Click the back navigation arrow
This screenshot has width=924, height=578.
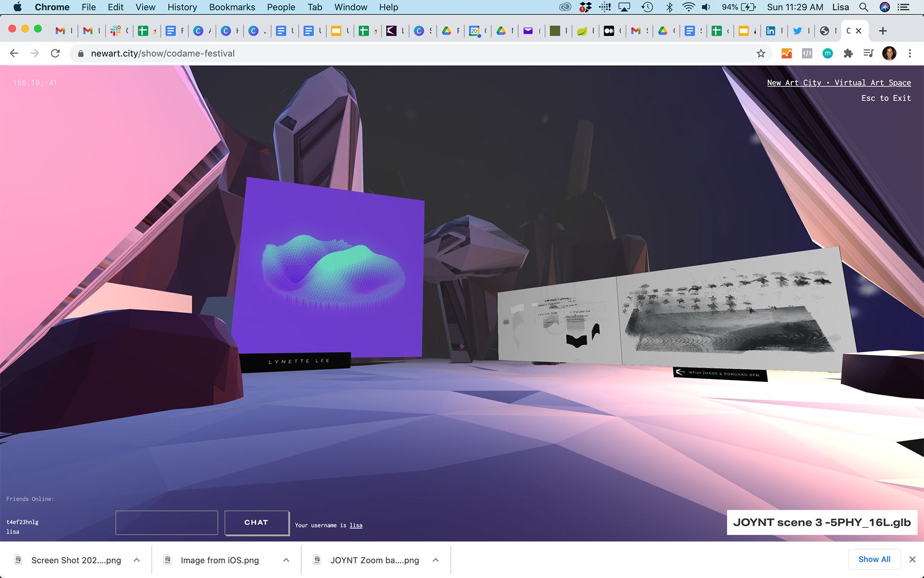click(14, 53)
